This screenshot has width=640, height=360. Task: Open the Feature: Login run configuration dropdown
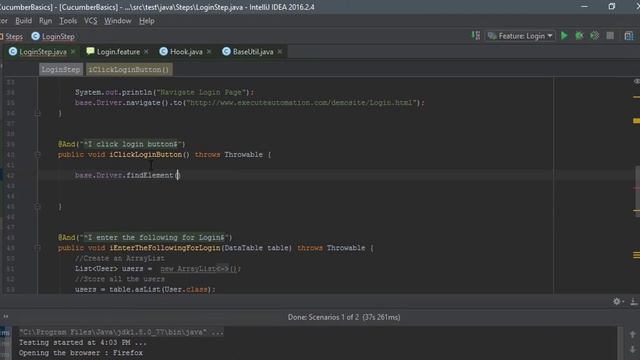[520, 36]
